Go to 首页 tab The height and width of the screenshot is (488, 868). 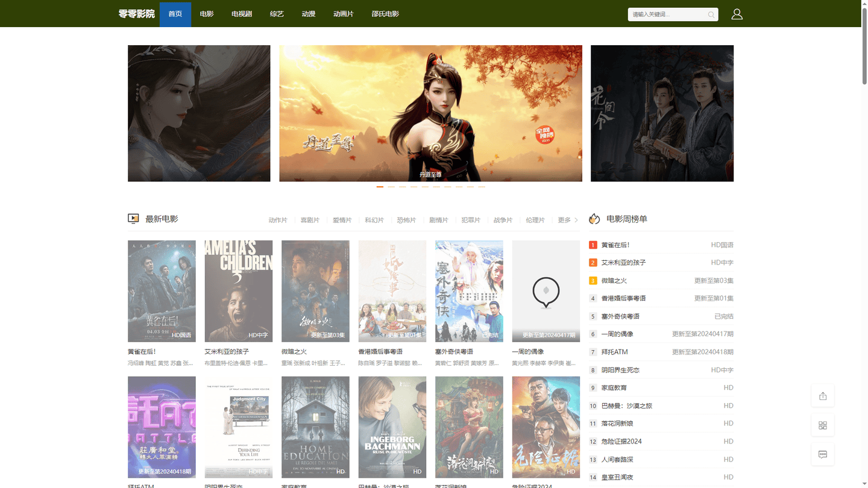tap(175, 14)
